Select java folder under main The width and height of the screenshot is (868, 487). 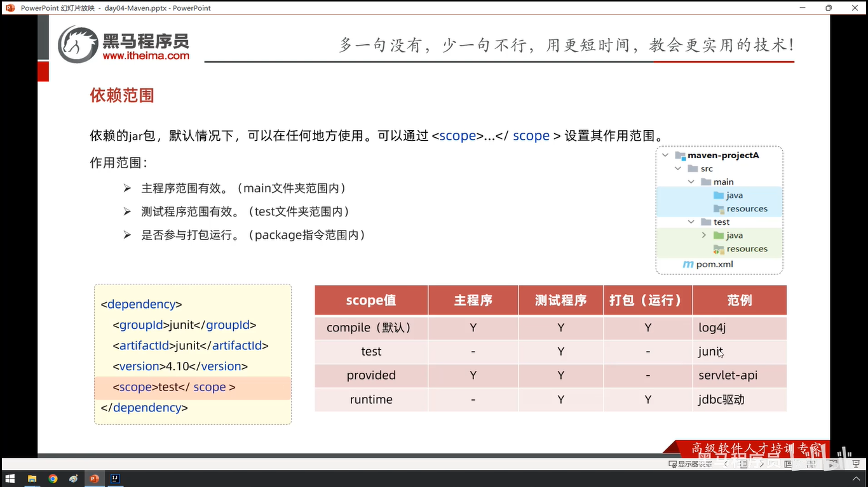[728, 195]
